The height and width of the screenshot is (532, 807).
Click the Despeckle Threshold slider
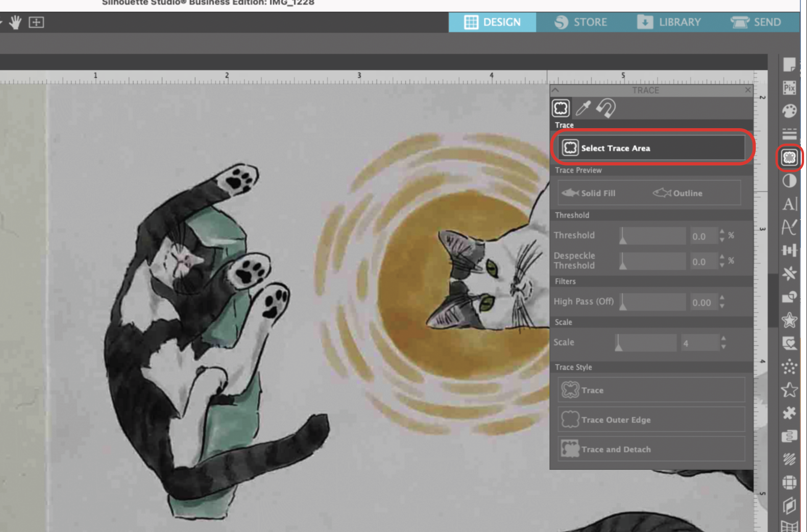pyautogui.click(x=653, y=261)
